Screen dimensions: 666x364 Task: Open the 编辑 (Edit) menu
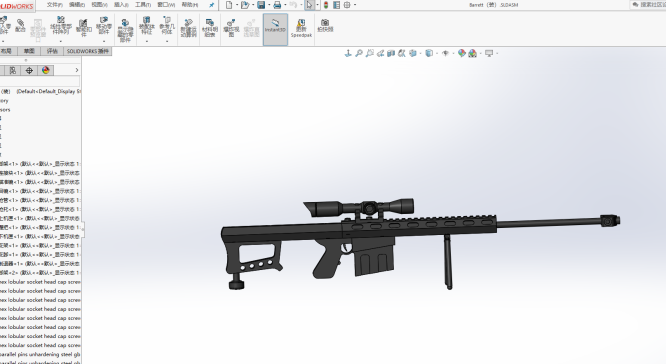tap(77, 5)
